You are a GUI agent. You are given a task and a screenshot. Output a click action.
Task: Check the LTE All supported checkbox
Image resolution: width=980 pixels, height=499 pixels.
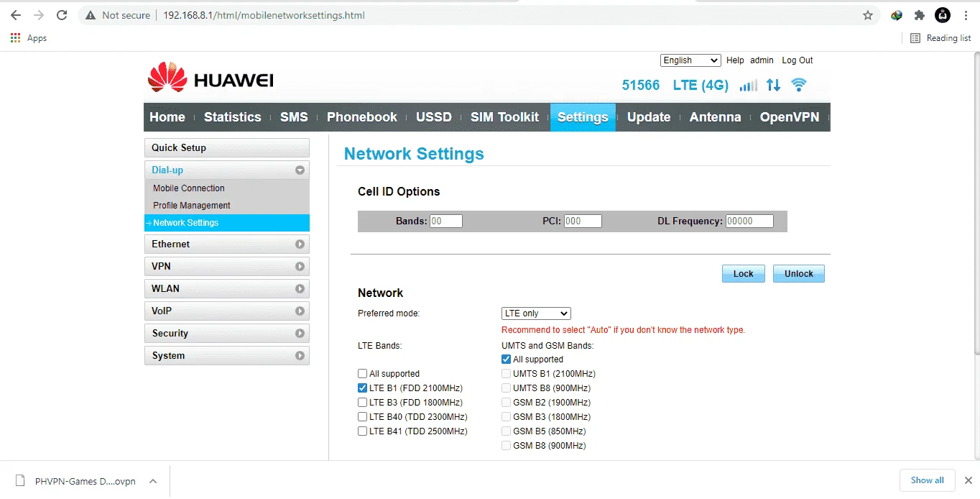pyautogui.click(x=363, y=374)
